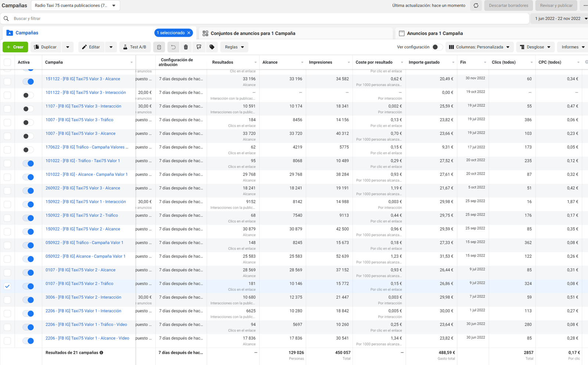Sort by Clics (todos) column header
Image resolution: width=588 pixels, height=365 pixels.
(x=503, y=62)
